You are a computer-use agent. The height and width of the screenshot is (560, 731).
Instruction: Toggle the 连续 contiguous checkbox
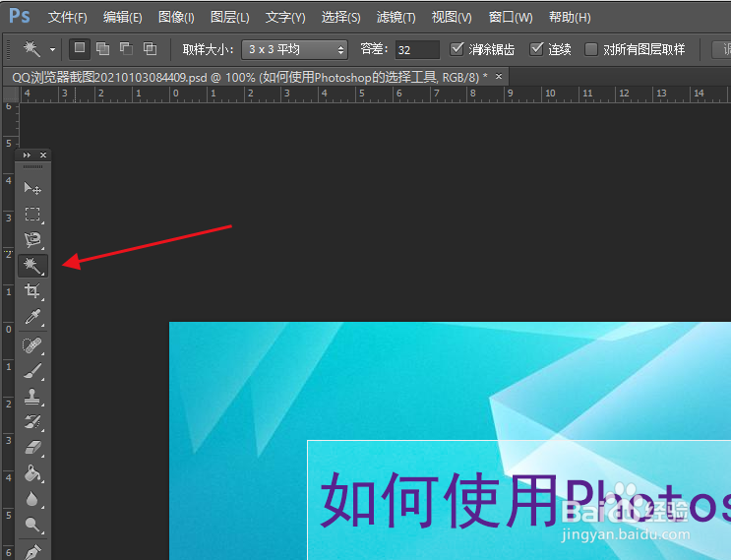pyautogui.click(x=536, y=49)
